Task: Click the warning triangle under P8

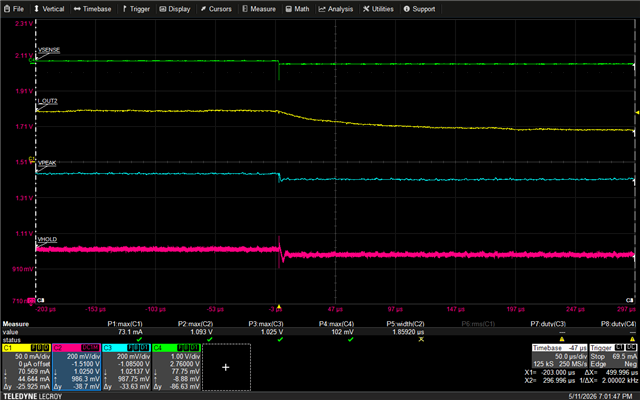Action: [x=633, y=339]
